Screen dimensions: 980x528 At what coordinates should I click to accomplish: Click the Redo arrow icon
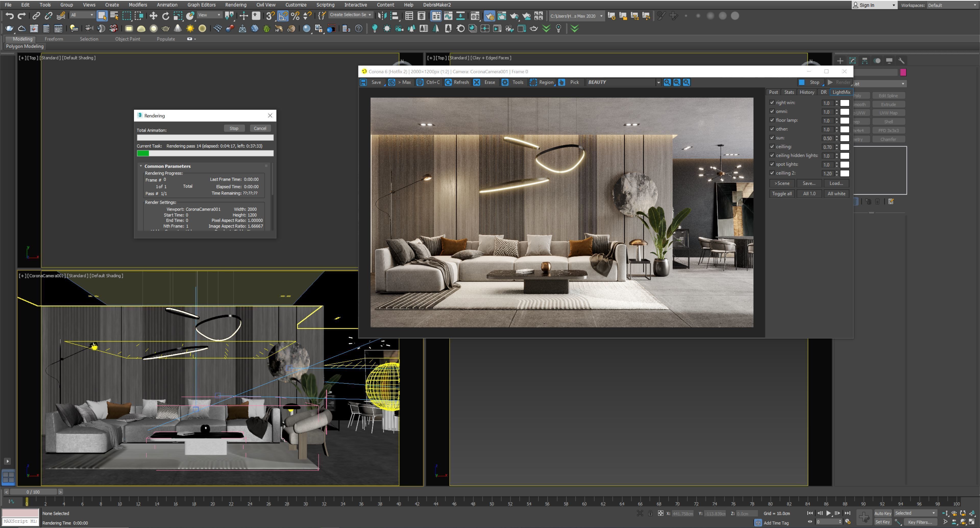pos(22,16)
